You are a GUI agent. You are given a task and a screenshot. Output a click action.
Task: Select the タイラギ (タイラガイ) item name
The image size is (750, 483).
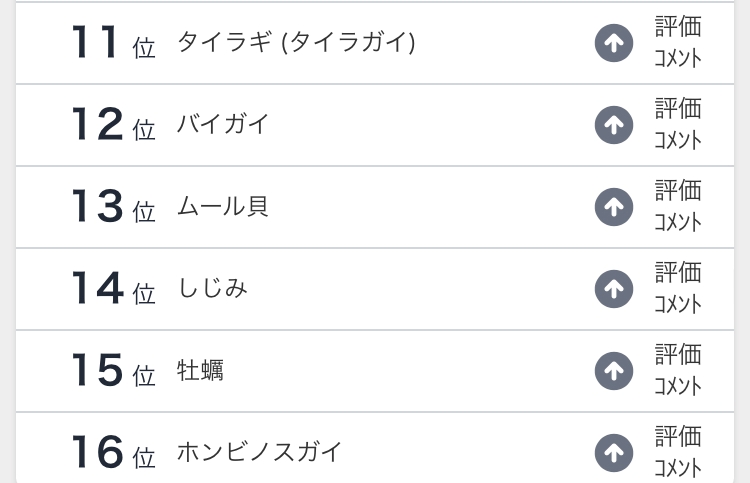296,43
